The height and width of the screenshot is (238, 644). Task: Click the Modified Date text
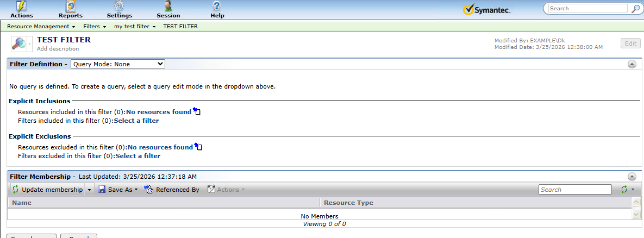549,47
